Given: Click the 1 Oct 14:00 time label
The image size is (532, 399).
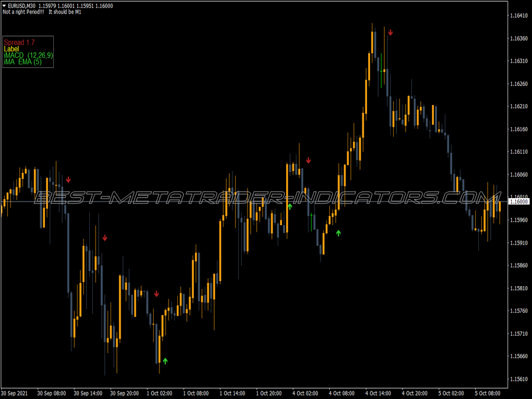Looking at the screenshot, I should pyautogui.click(x=232, y=393).
